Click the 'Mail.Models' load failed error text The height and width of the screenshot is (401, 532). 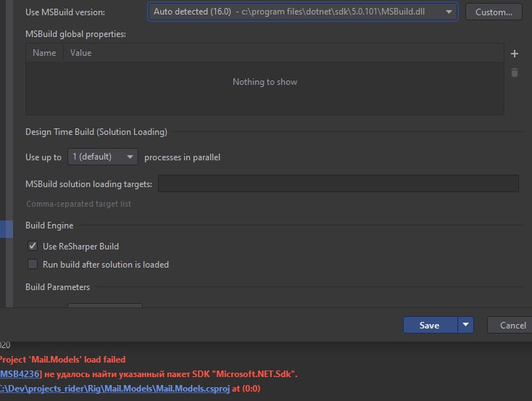[x=62, y=360]
